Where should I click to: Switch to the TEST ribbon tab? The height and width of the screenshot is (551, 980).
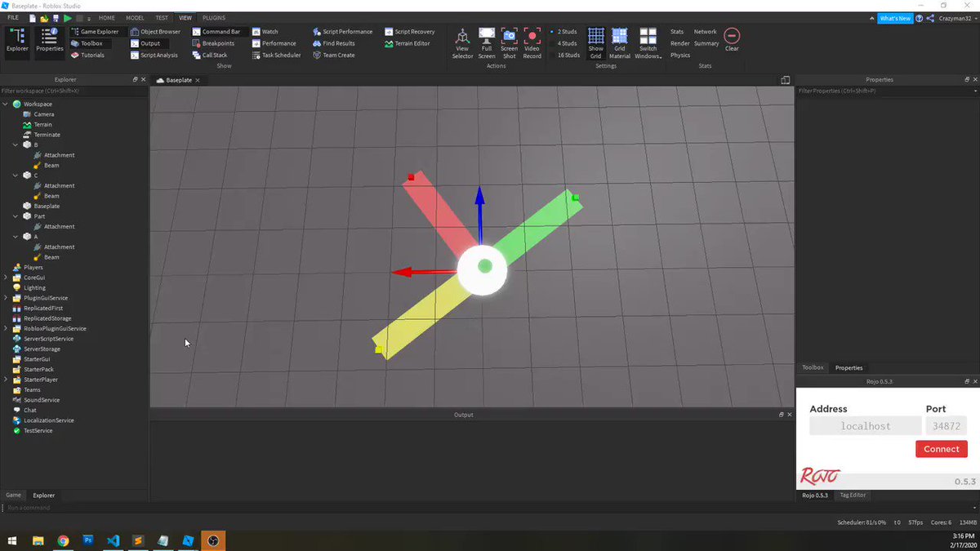pyautogui.click(x=162, y=17)
